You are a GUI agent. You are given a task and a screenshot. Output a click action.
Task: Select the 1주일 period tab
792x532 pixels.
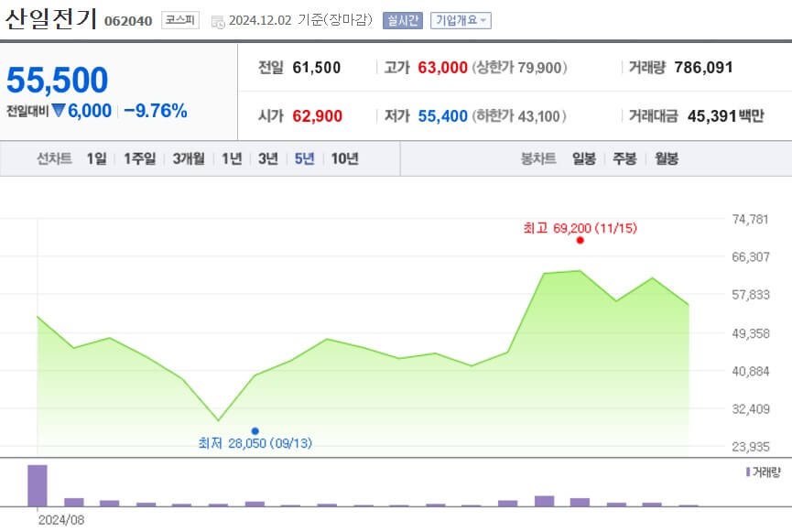(x=138, y=157)
